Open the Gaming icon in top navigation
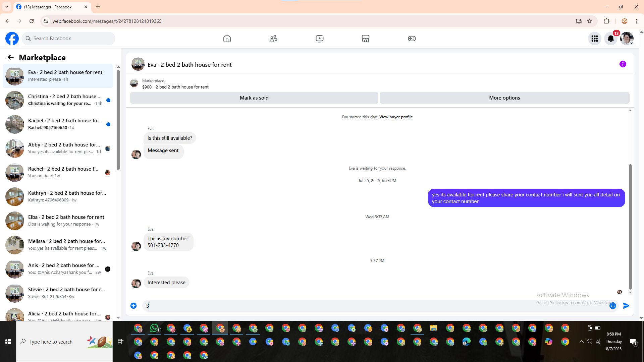Image resolution: width=644 pixels, height=362 pixels. click(x=412, y=39)
